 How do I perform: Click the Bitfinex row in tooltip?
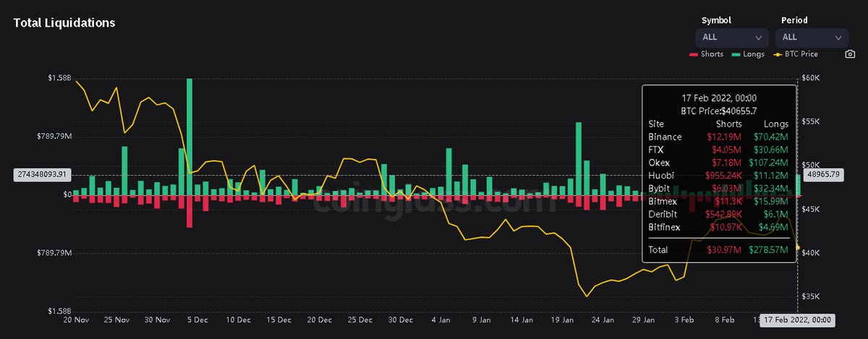pos(718,228)
